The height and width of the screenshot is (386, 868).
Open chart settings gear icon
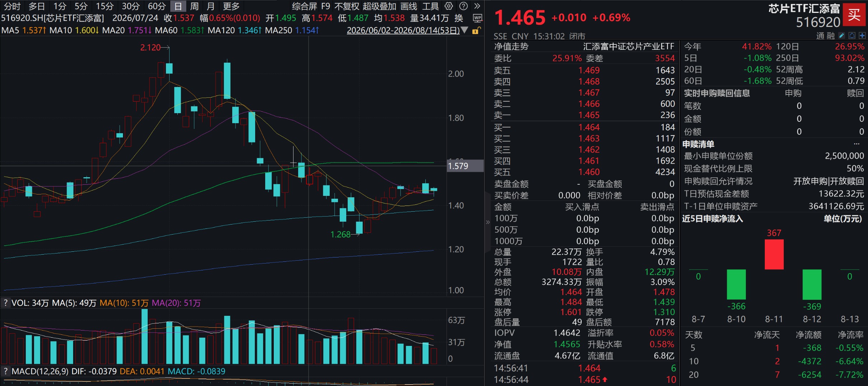448,6
